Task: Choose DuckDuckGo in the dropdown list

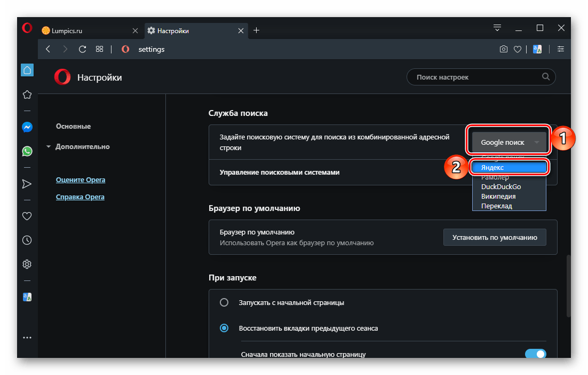Action: click(x=509, y=186)
